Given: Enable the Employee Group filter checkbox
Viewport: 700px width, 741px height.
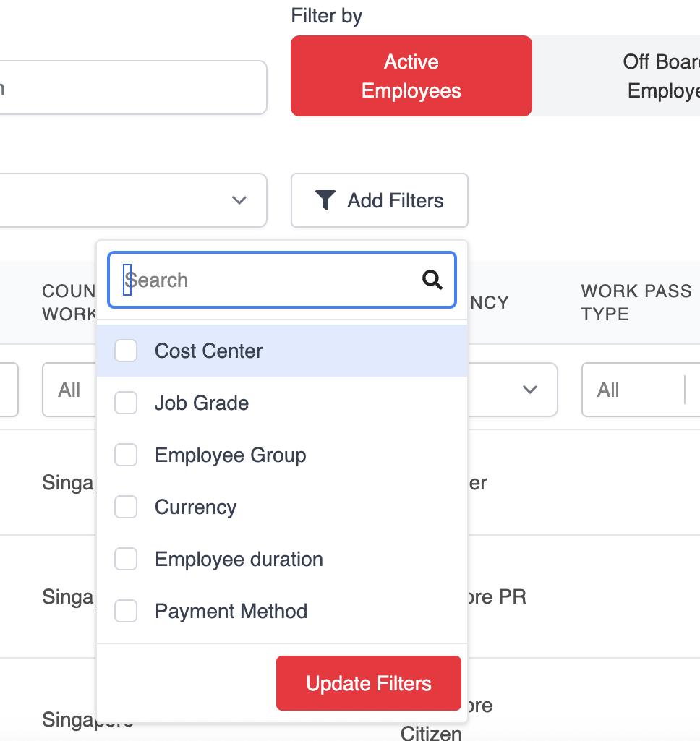Looking at the screenshot, I should pyautogui.click(x=126, y=455).
